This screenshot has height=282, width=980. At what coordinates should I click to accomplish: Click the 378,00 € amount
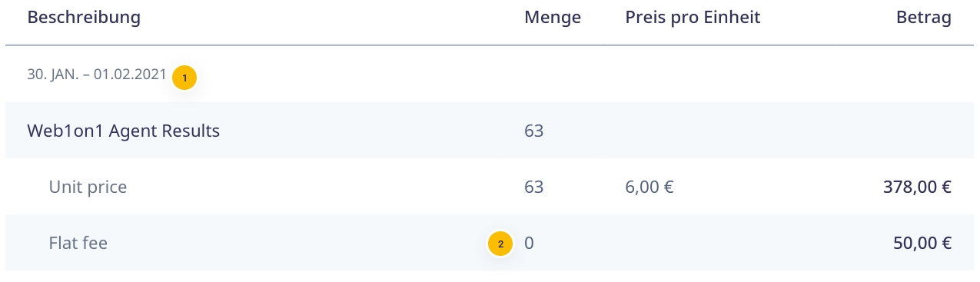[916, 187]
